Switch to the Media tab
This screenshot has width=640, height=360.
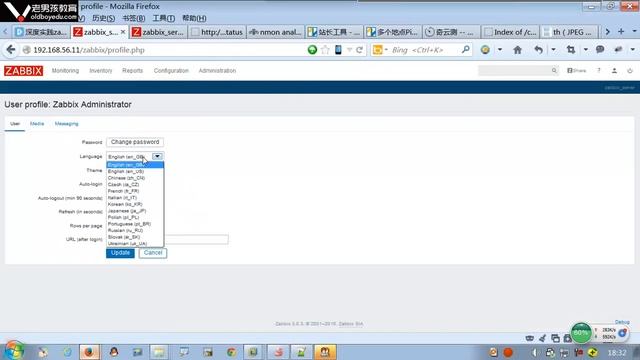(x=37, y=124)
